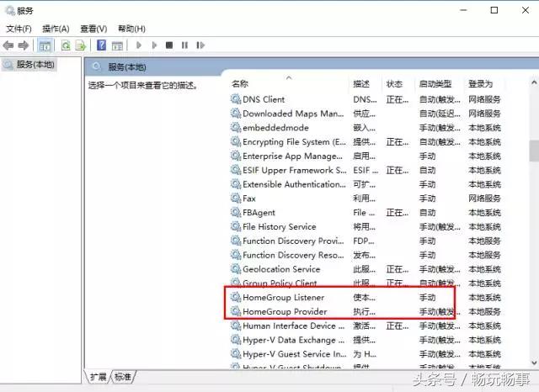Click the Forward arrow toolbar icon
This screenshot has width=539, height=392.
(x=23, y=45)
